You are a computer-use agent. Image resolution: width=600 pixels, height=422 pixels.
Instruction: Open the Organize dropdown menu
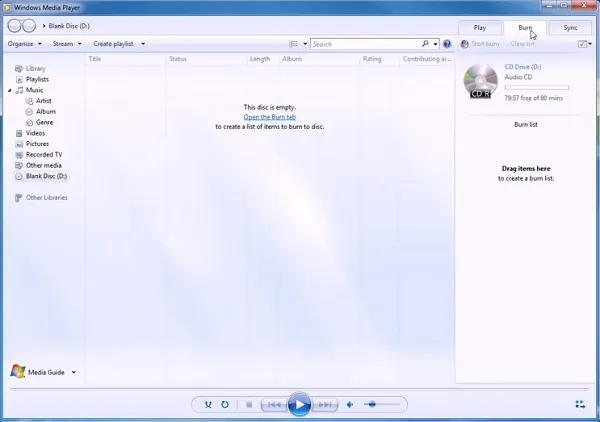tap(24, 44)
